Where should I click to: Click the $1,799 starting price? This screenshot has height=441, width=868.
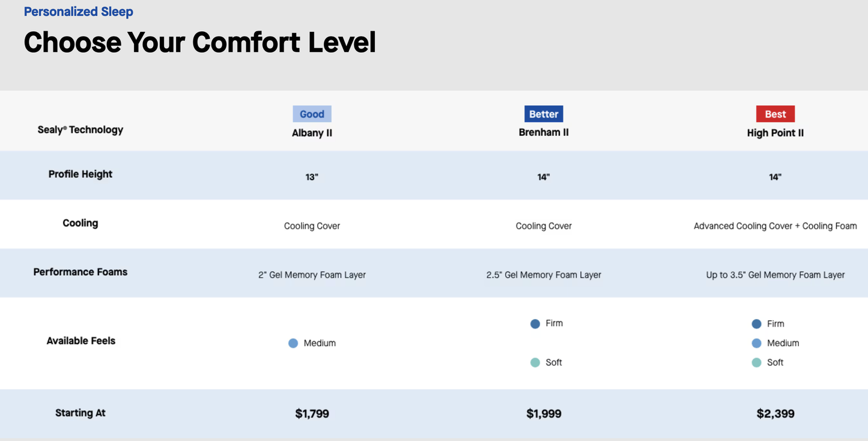(312, 413)
